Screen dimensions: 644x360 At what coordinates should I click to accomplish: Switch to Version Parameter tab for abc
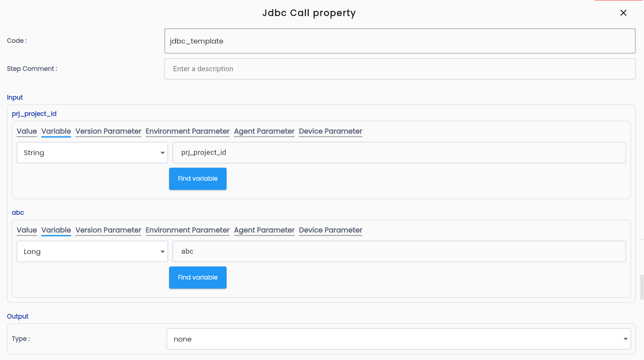pos(108,230)
